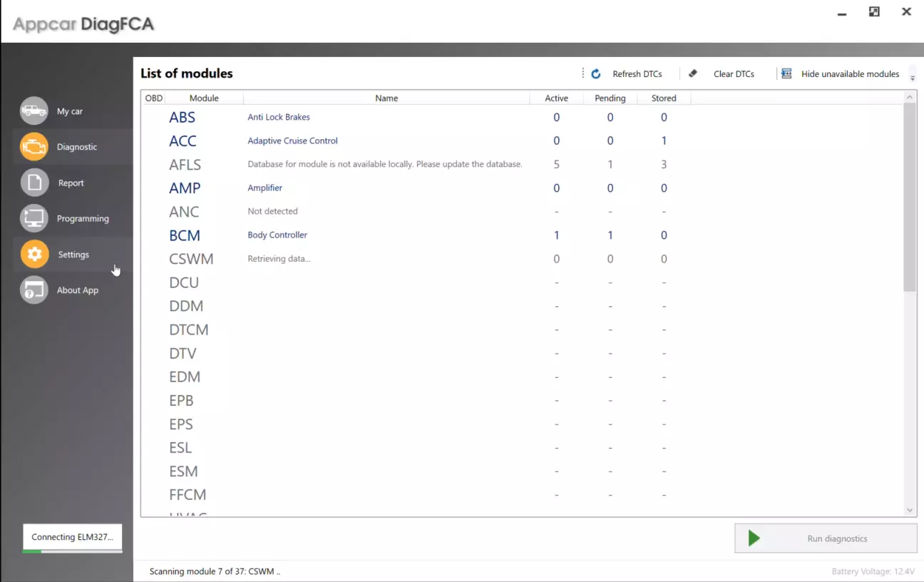The height and width of the screenshot is (582, 924).
Task: Click the Report document icon
Action: click(x=34, y=183)
